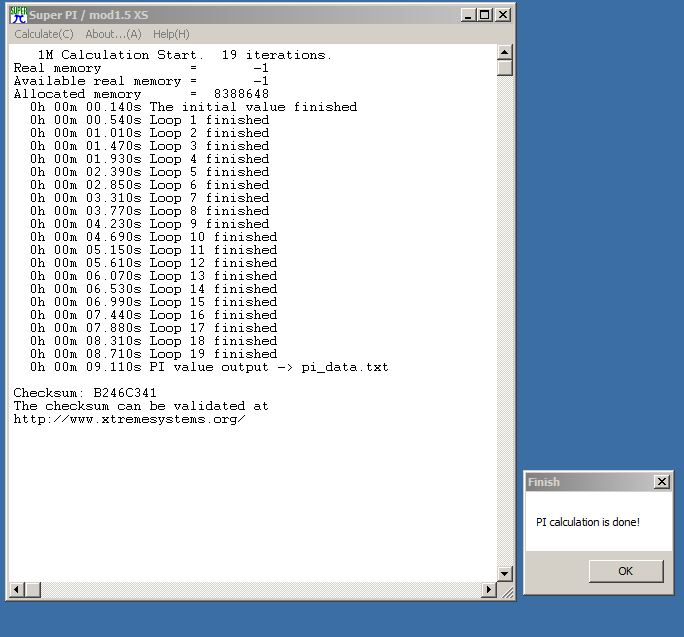
Task: Click the 'Loop 5 finished' line
Action: coord(150,172)
